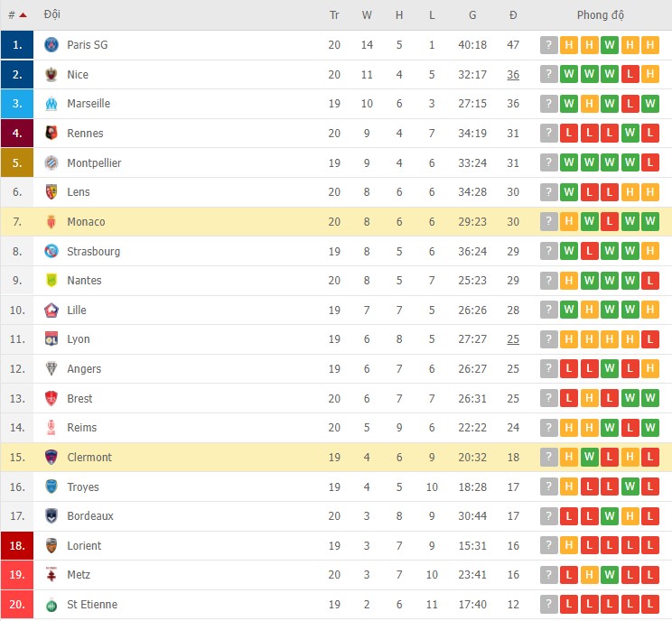
Task: Click the Nantes yellow crest icon
Action: tap(51, 281)
